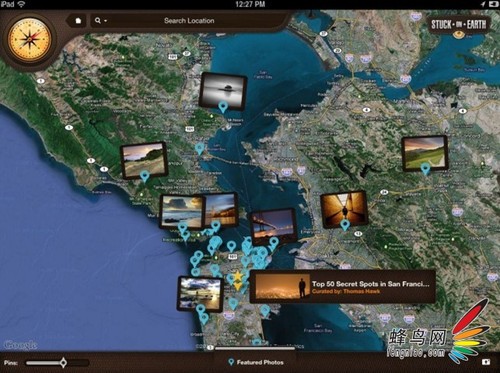Viewport: 500px width, 373px height.
Task: Tap the blue pin below the tunnel photo
Action: coord(345,225)
